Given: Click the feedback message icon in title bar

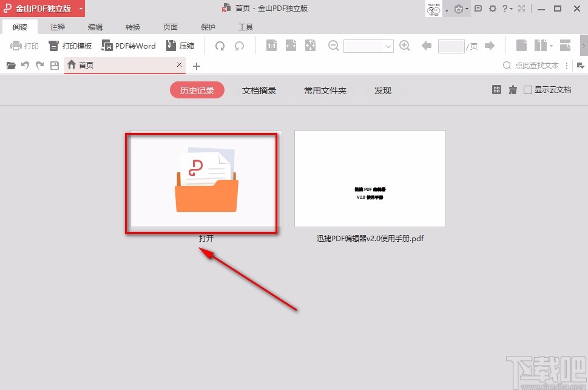Looking at the screenshot, I should coord(478,9).
